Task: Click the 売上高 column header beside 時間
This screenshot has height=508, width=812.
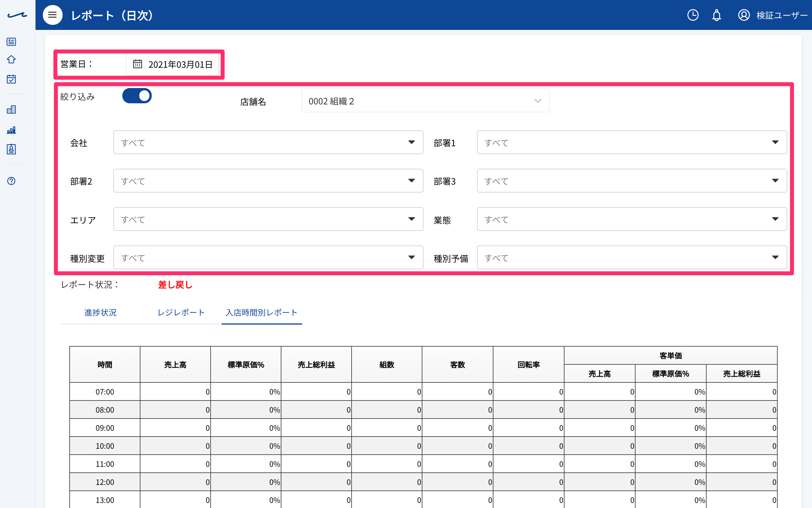Action: coord(175,365)
